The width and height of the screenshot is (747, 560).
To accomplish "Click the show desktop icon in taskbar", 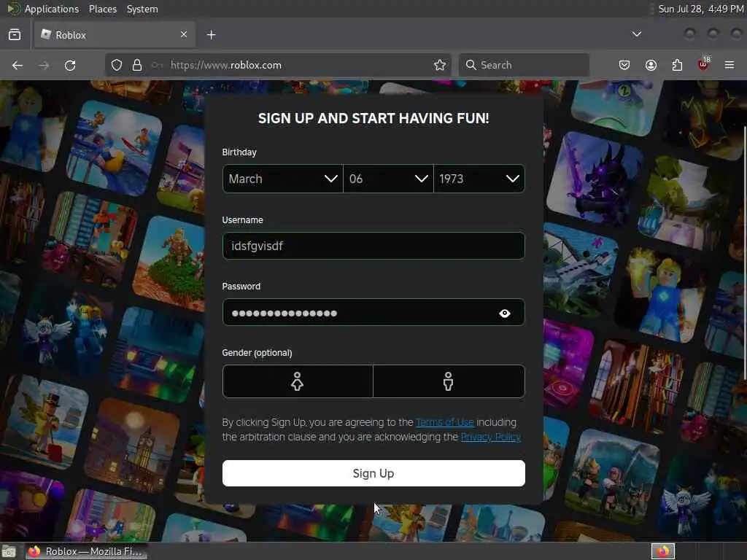I will coord(9,551).
